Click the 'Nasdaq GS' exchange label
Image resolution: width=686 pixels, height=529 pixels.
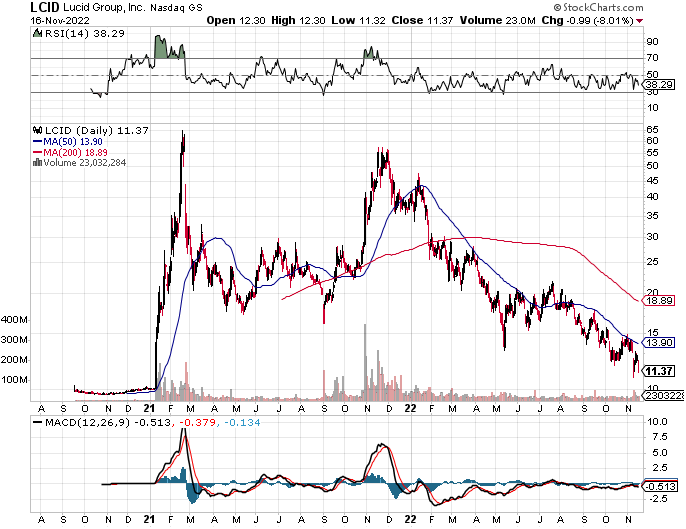pos(177,8)
